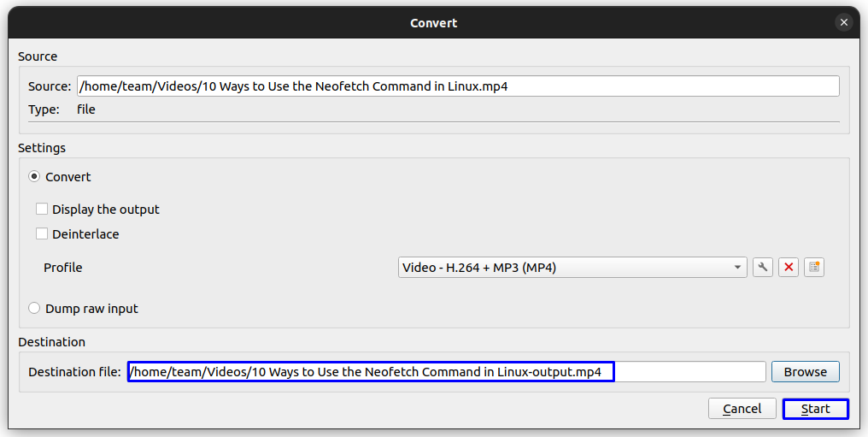Delete the selected profile via red X
This screenshot has width=868, height=437.
pyautogui.click(x=789, y=268)
